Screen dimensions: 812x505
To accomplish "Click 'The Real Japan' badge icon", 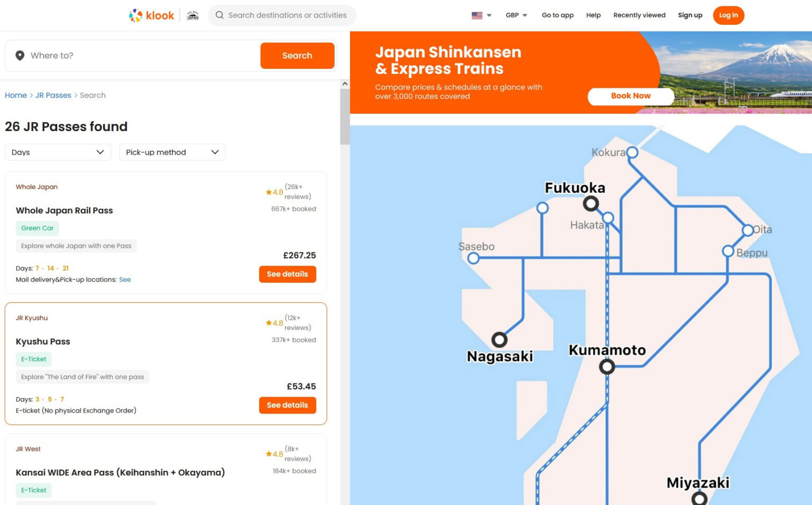I will tap(193, 15).
